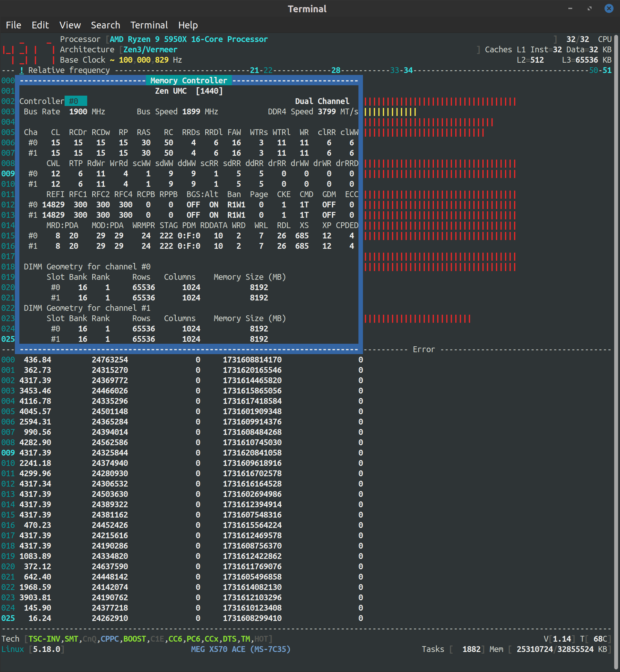The image size is (620, 672).
Task: Click the CMD column header
Action: 306,194
